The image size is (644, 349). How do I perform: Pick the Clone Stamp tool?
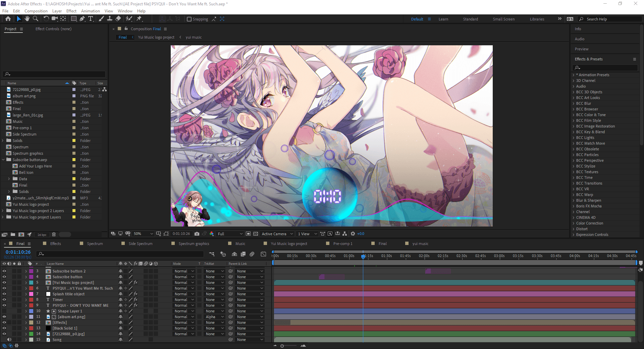pyautogui.click(x=110, y=19)
